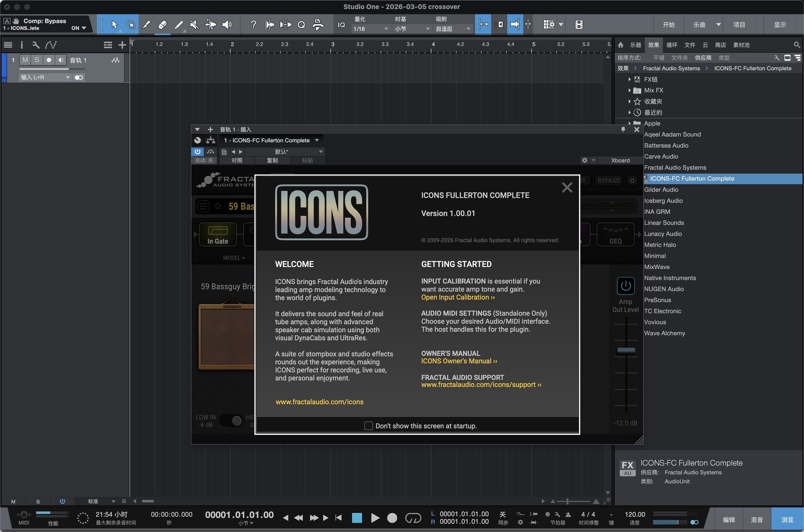Pin the plugin insert window
This screenshot has width=804, height=532.
click(623, 130)
